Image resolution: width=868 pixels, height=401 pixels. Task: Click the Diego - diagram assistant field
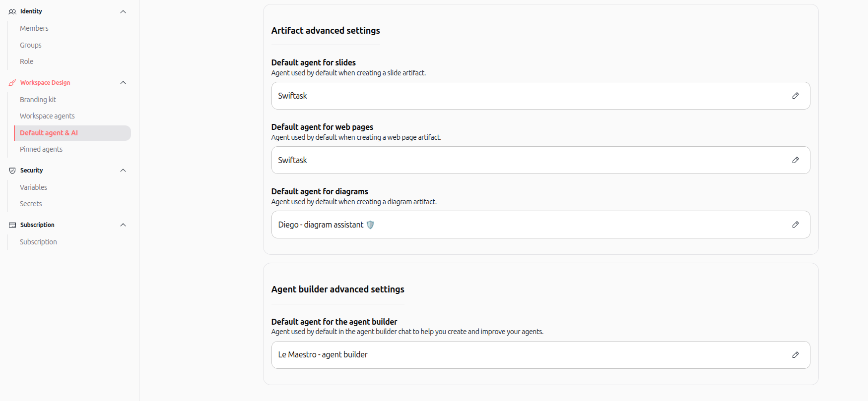[540, 225]
